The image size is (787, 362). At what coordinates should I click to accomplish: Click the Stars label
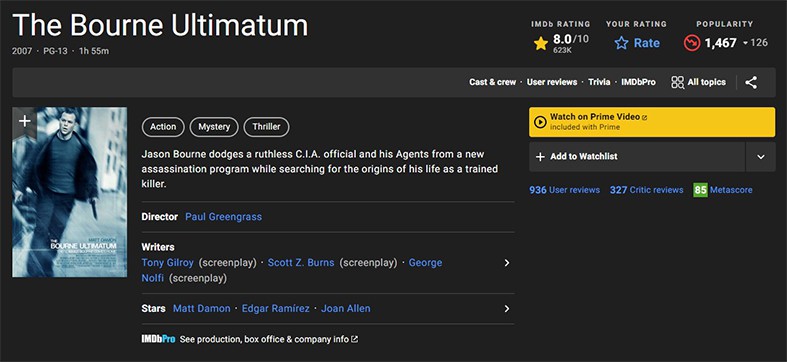pos(154,308)
